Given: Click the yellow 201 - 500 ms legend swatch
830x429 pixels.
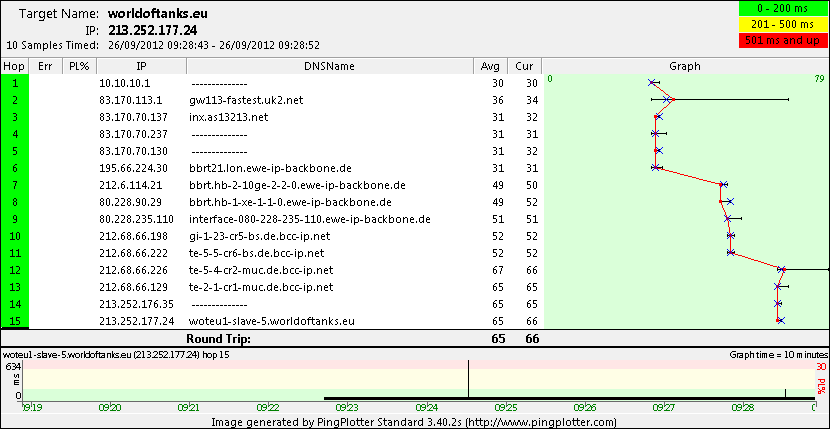Looking at the screenshot, I should [x=783, y=24].
